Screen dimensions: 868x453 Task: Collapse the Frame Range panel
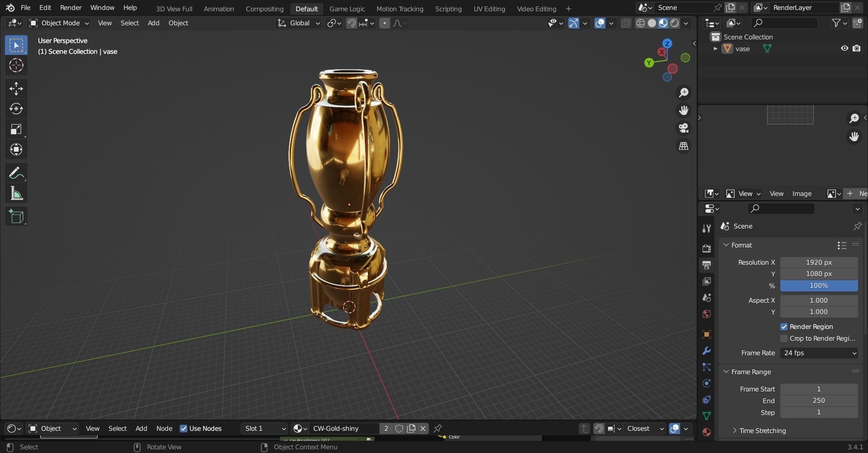(x=726, y=372)
